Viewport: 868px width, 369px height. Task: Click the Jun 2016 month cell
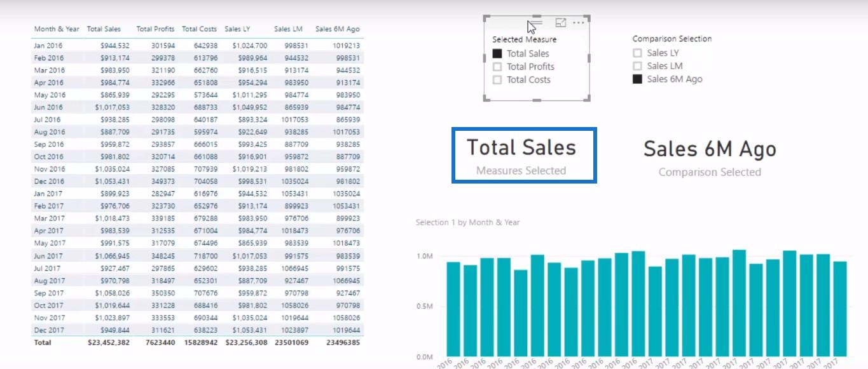(48, 107)
